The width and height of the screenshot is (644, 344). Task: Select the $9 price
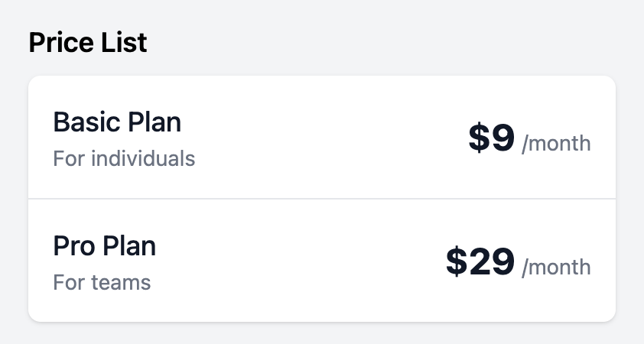491,137
